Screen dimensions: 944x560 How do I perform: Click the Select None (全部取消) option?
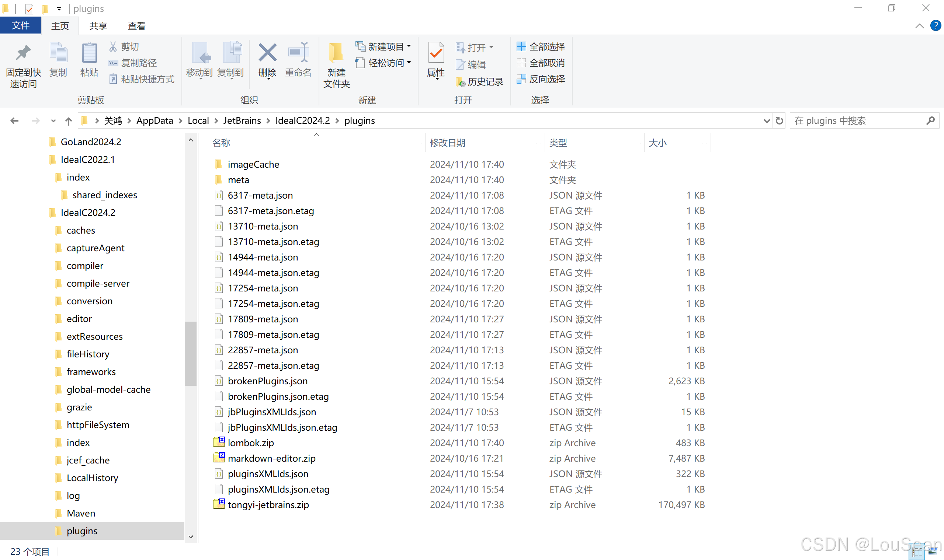coord(541,63)
